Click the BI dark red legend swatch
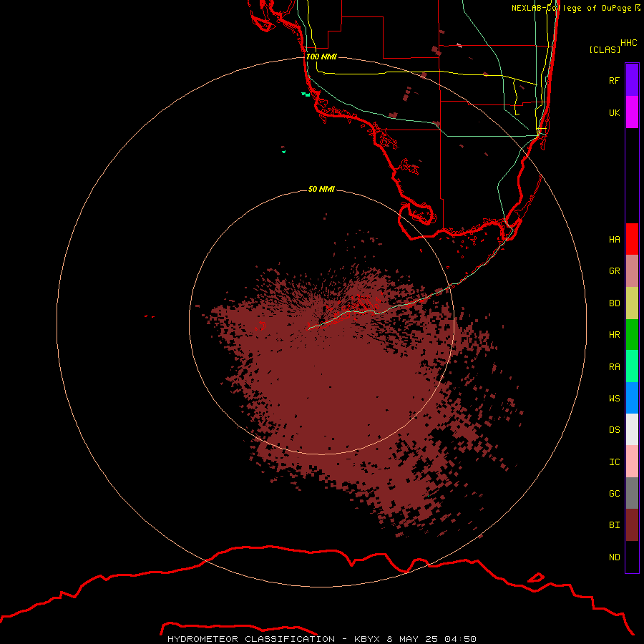Image resolution: width=644 pixels, height=644 pixels. [x=632, y=525]
